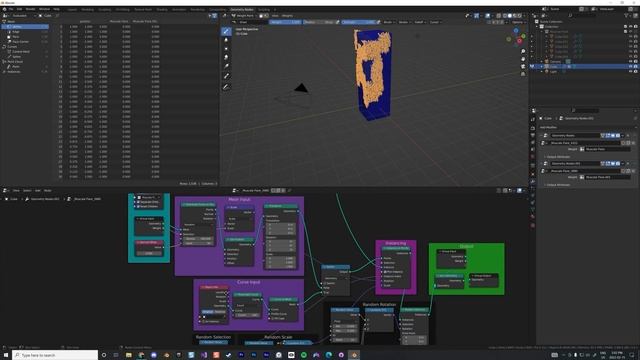640x360 pixels.
Task: Open the outliner filter dropdown
Action: click(627, 16)
